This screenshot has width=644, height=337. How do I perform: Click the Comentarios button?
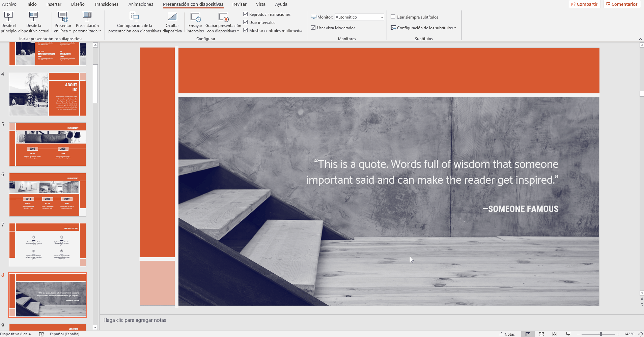pyautogui.click(x=622, y=4)
